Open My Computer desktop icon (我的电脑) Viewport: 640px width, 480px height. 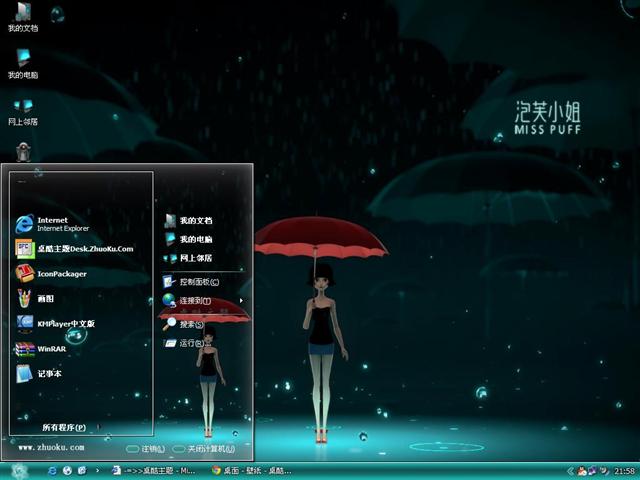point(23,64)
